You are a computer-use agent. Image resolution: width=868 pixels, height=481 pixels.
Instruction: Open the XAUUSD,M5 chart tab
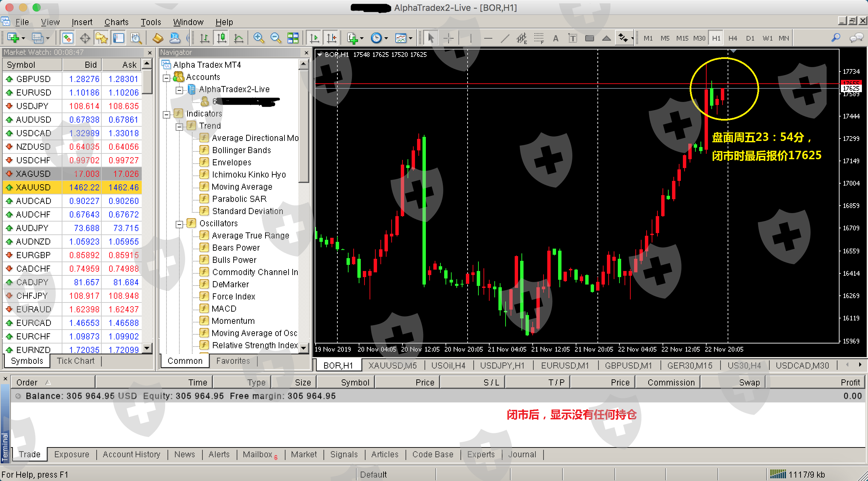click(392, 365)
